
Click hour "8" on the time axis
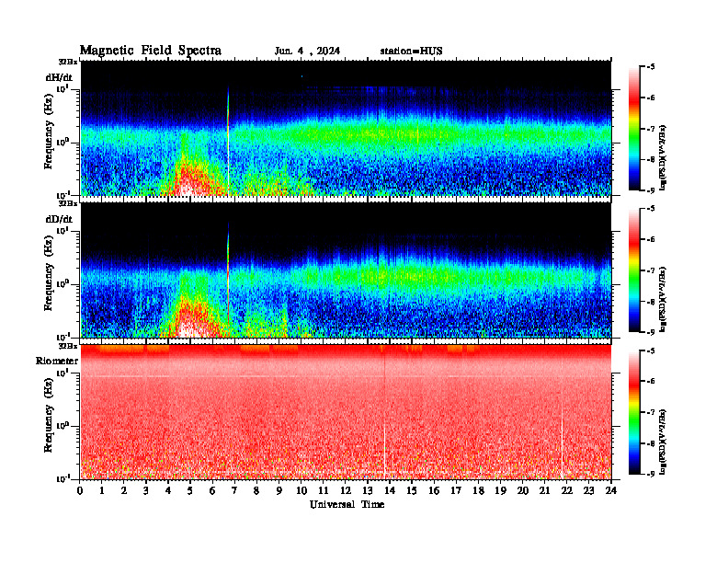(x=256, y=490)
